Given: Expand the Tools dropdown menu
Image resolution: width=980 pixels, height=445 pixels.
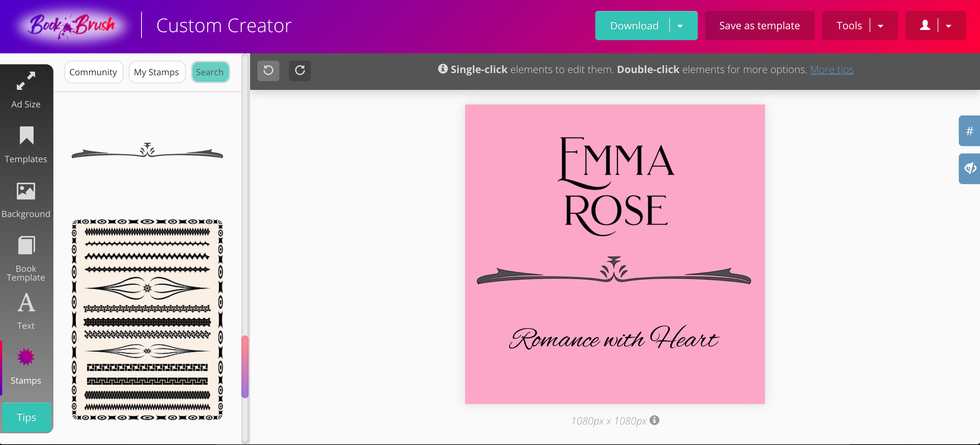Looking at the screenshot, I should 880,26.
